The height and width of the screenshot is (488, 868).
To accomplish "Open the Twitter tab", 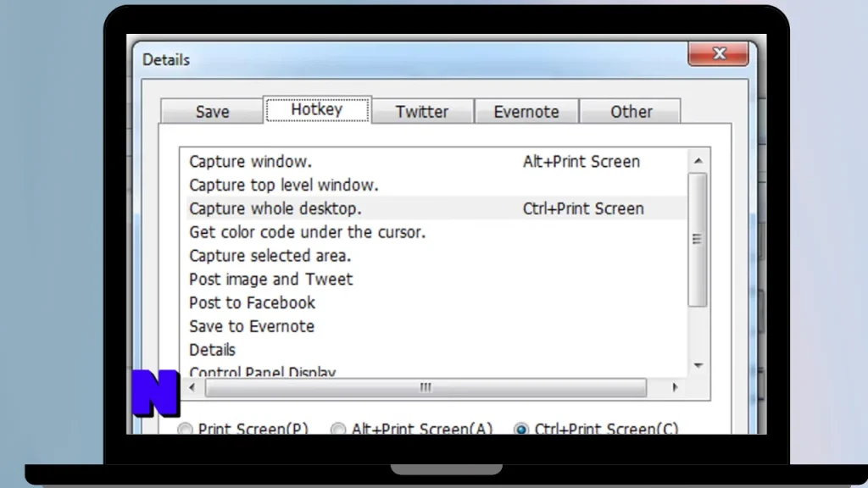I will pos(422,112).
